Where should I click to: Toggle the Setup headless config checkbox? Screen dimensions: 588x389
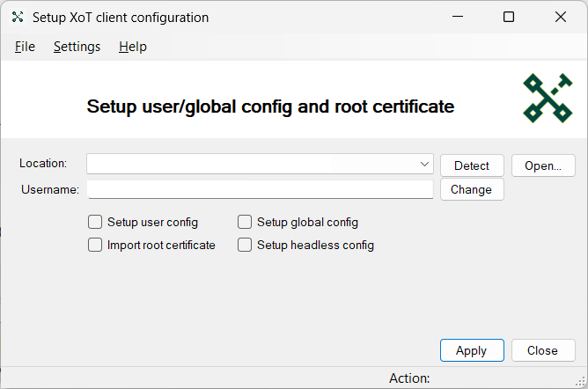pyautogui.click(x=245, y=245)
